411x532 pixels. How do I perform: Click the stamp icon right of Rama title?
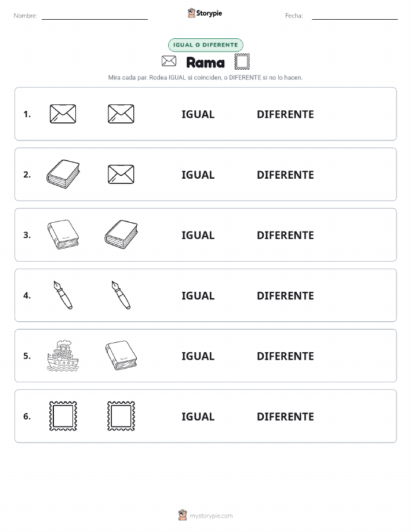tap(242, 61)
